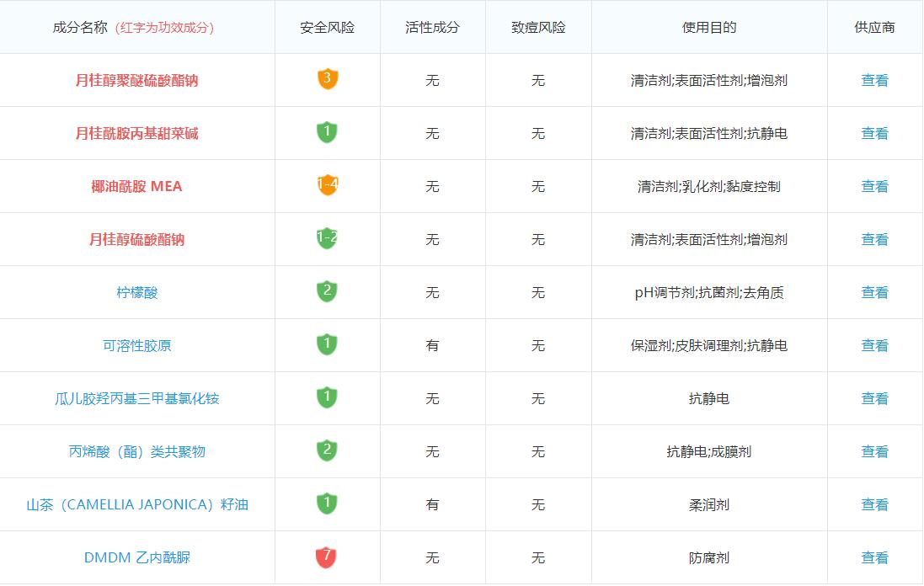Click 查看 in the 月桂酰胺丙基甜菜碱 row
Image resolution: width=924 pixels, height=586 pixels.
(874, 134)
